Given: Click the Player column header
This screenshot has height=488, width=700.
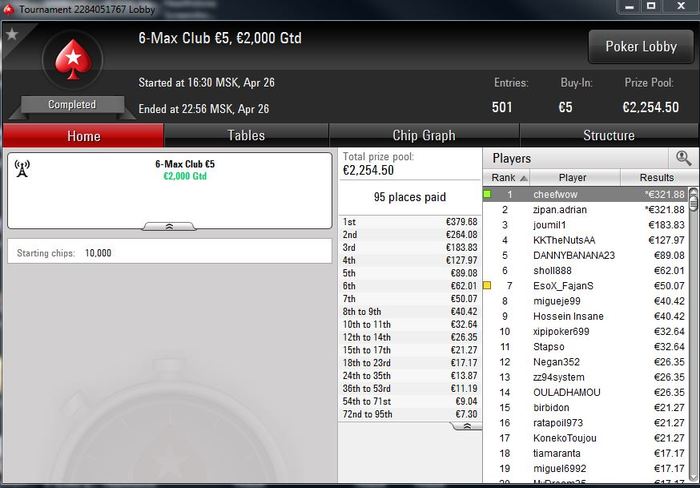Looking at the screenshot, I should coord(573,178).
